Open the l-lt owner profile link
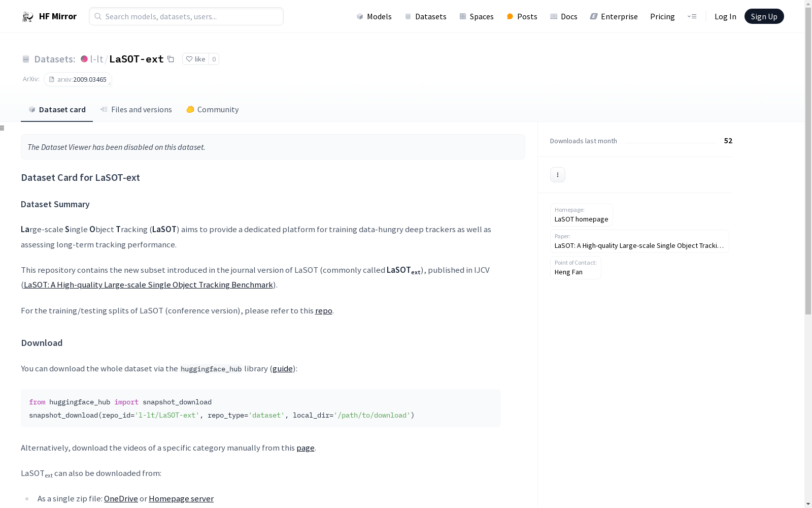Screen dimensions: 812x508 [x=96, y=59]
